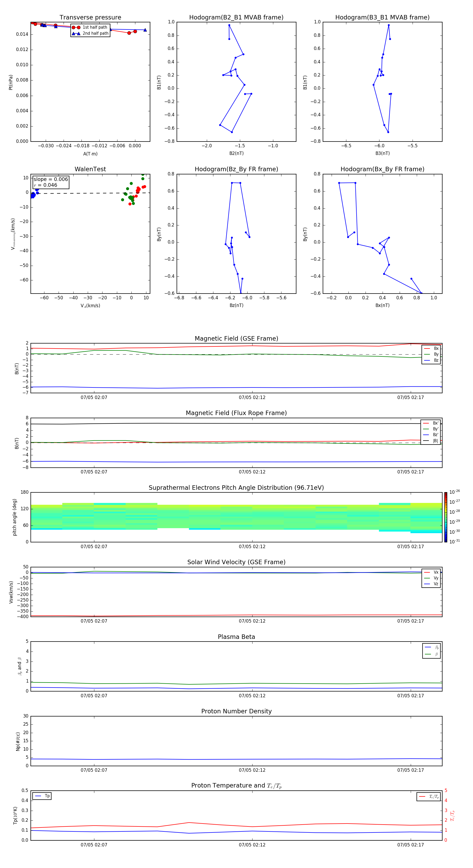473x868 pixels.
Task: Select the 'Bx(nT)' x-axis label
Action: [x=382, y=306]
